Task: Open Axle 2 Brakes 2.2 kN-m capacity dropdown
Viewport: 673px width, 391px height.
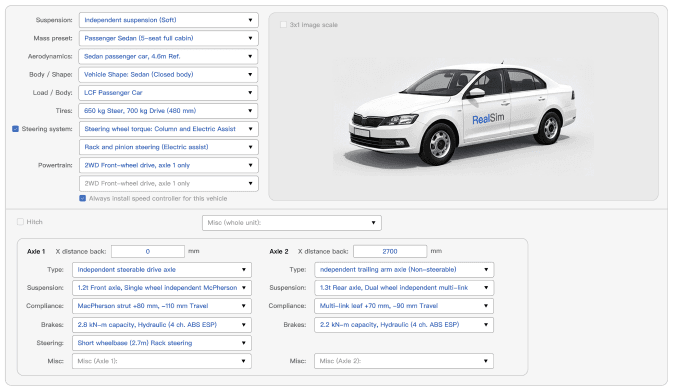Action: pyautogui.click(x=404, y=325)
